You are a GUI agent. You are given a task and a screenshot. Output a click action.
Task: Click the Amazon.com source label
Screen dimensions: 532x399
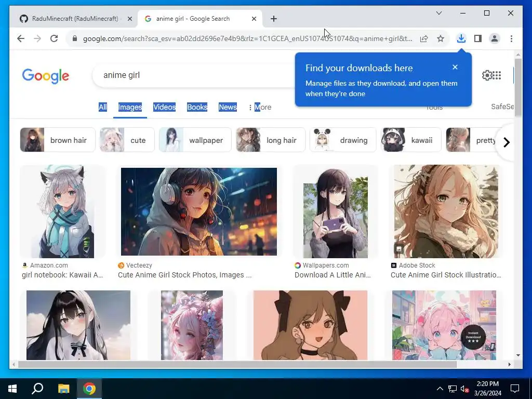point(49,265)
